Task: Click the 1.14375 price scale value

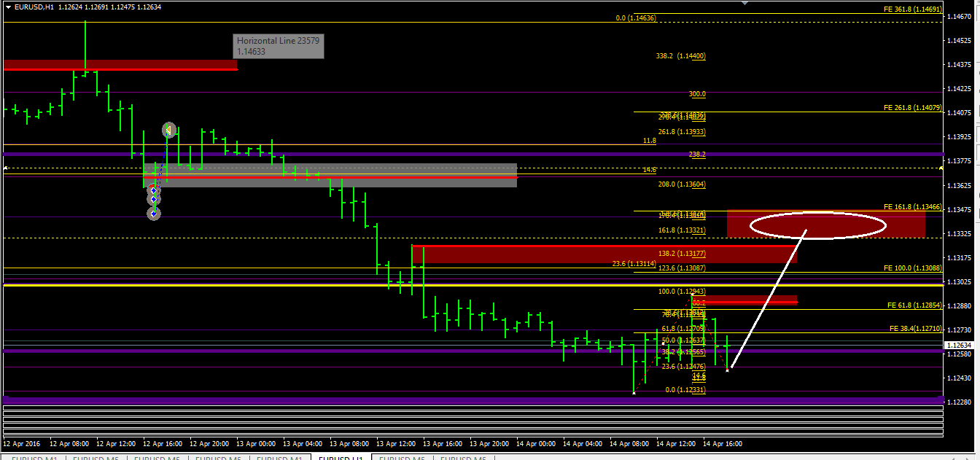Action: pyautogui.click(x=958, y=64)
